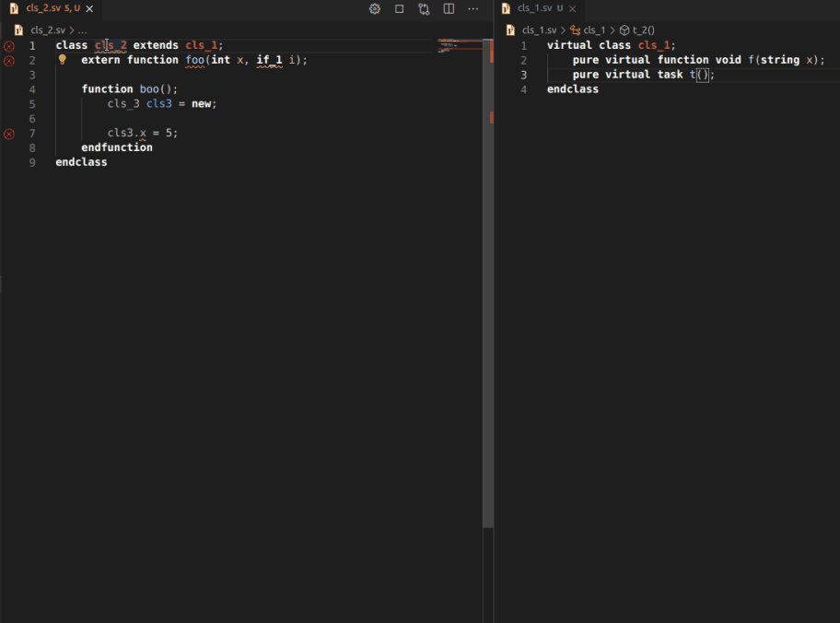The image size is (840, 623).
Task: Click the cls_1.sv name in the breadcrumb
Action: [537, 29]
